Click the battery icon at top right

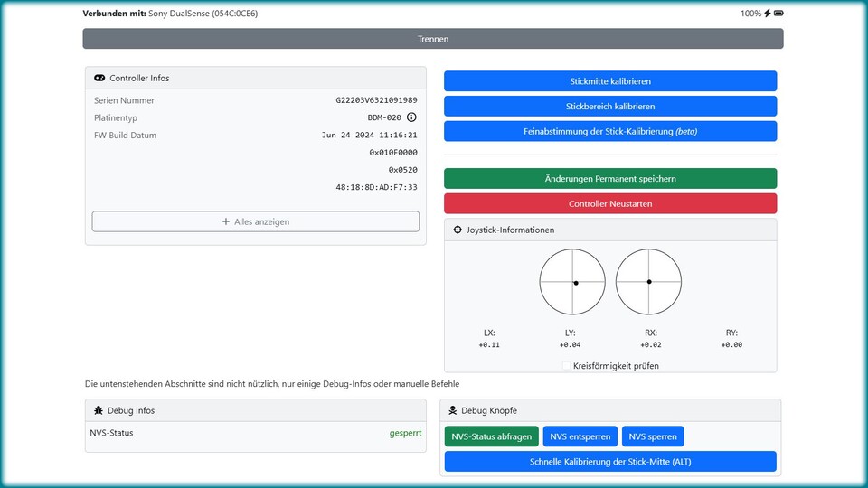click(x=778, y=14)
